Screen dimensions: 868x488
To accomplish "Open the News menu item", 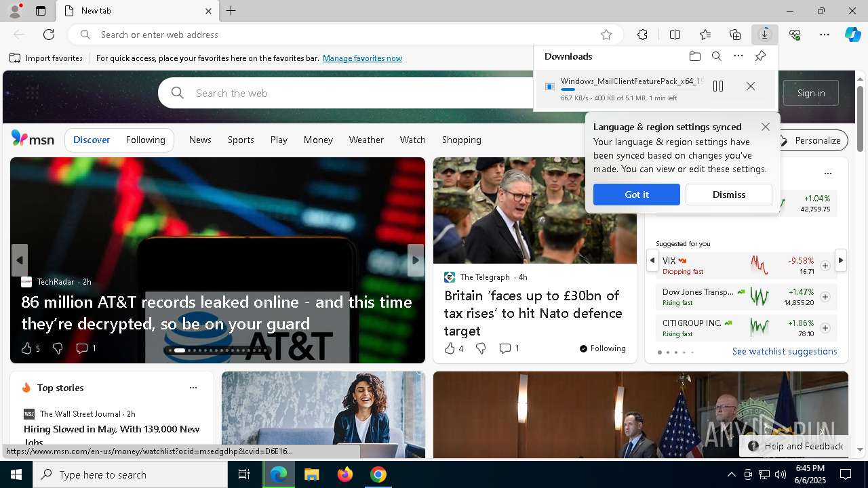I will click(200, 140).
